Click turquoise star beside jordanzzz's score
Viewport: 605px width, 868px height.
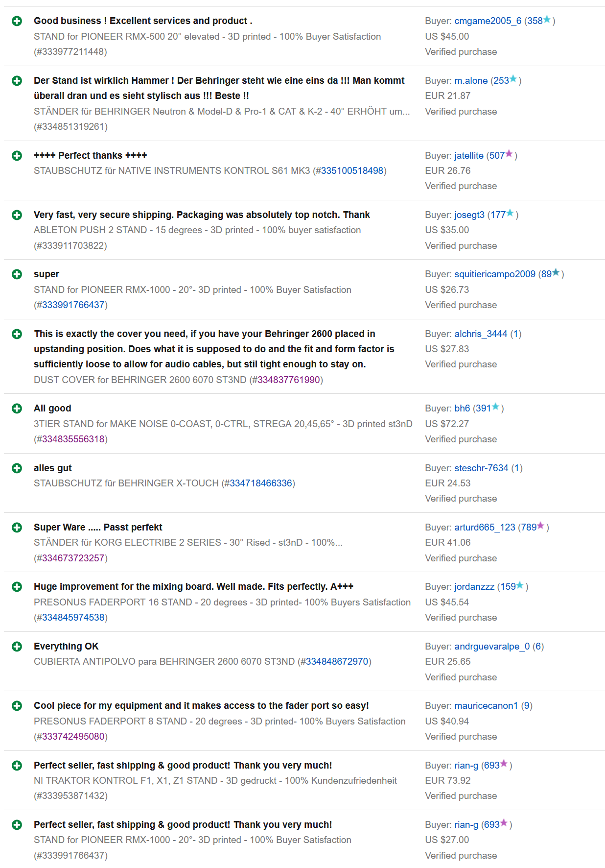tap(520, 585)
